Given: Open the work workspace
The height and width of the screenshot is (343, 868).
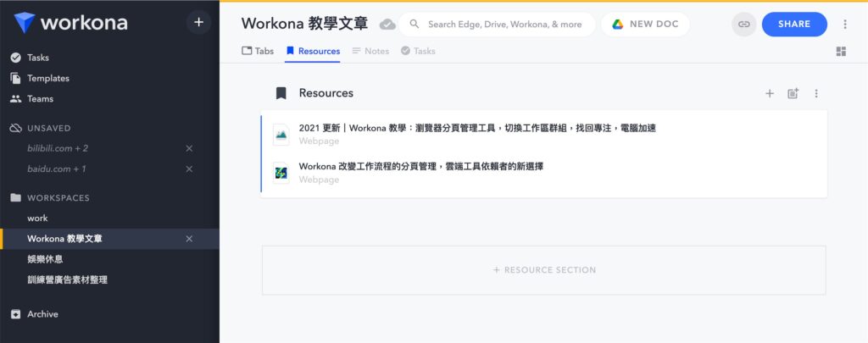Looking at the screenshot, I should [x=37, y=218].
